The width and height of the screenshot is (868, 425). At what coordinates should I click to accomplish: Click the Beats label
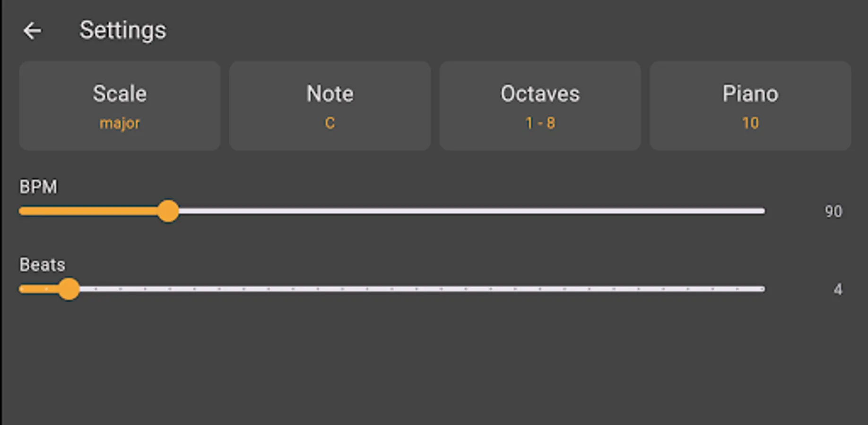click(x=42, y=264)
